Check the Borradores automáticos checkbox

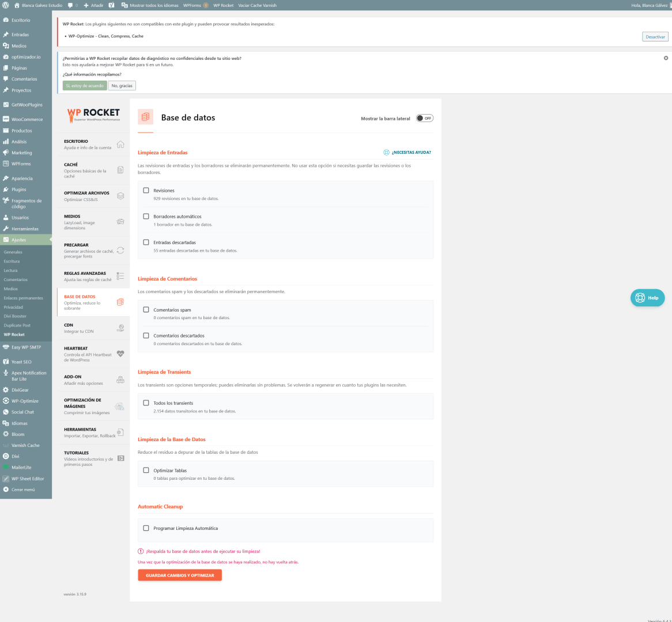pos(146,217)
